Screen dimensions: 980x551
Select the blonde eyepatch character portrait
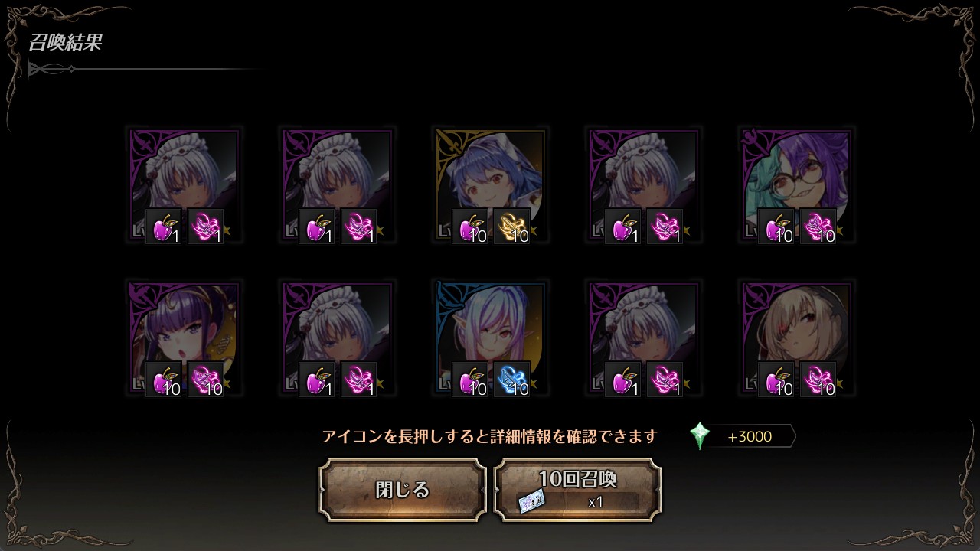pyautogui.click(x=796, y=338)
